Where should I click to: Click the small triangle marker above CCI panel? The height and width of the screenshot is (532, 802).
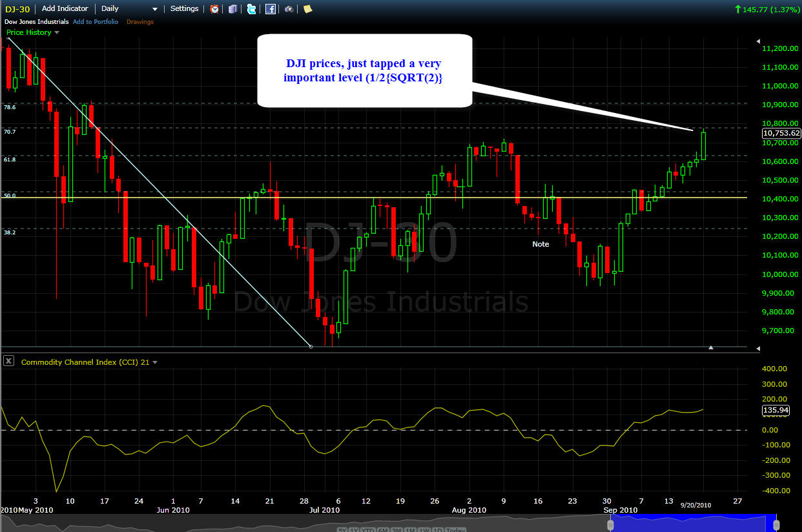(x=711, y=347)
